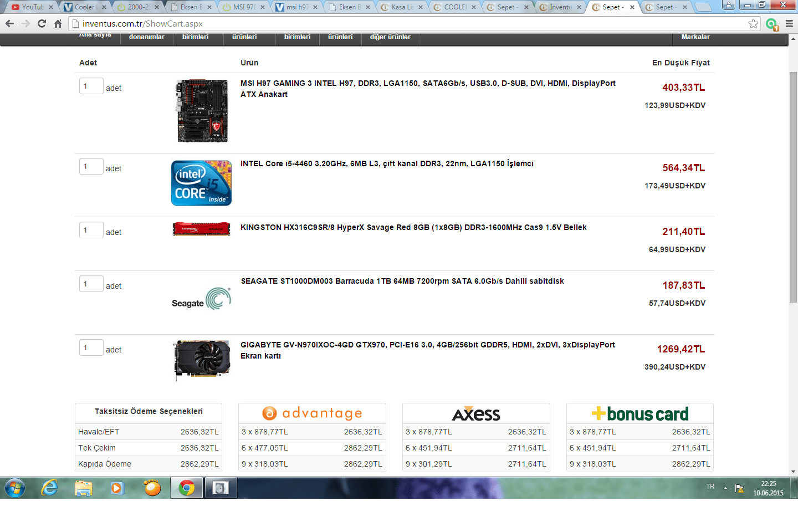Click the 'Kapıda Ödeme' payment row
798x532 pixels.
tap(149, 464)
